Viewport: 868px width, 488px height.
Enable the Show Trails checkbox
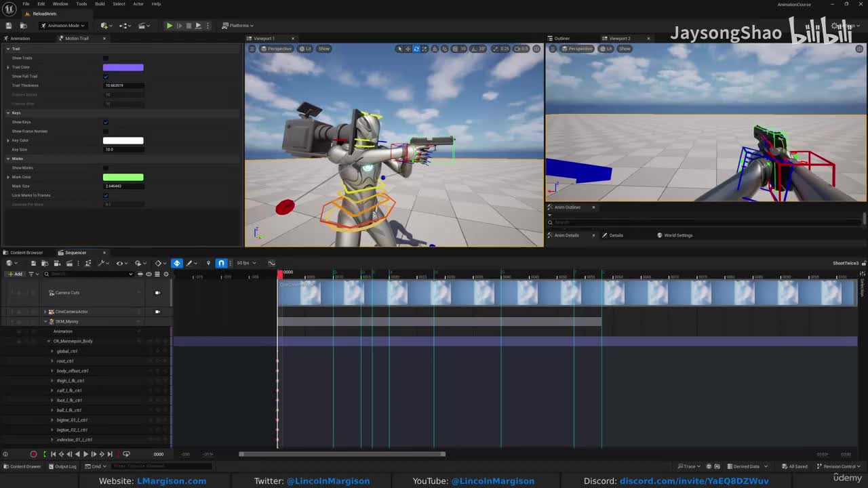(x=106, y=58)
